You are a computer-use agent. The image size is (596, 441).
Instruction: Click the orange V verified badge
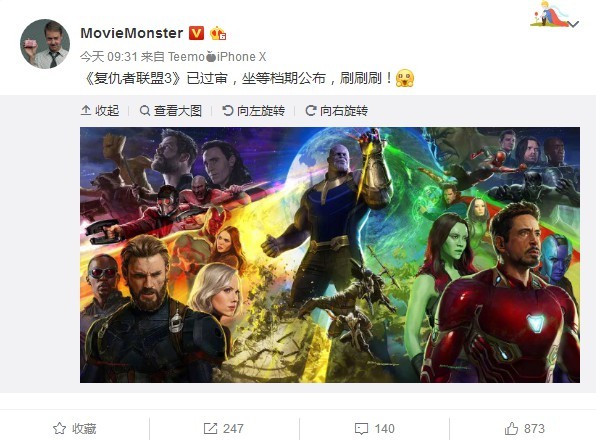(197, 33)
